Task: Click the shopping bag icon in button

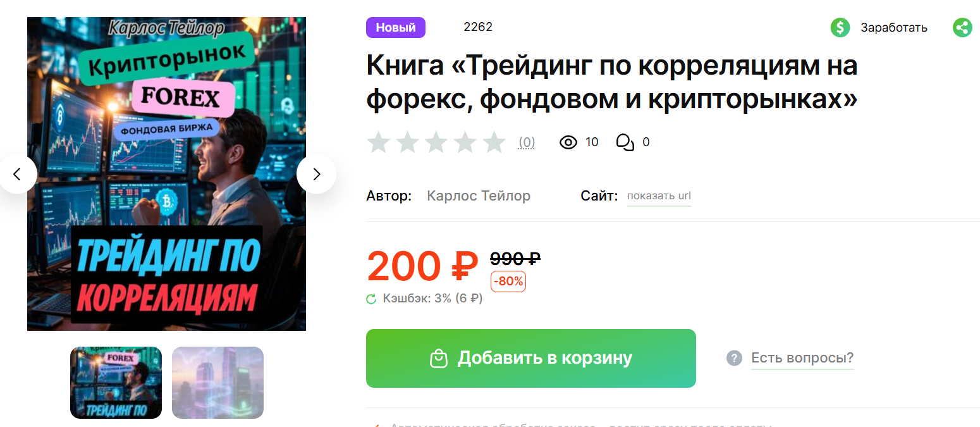Action: (439, 358)
